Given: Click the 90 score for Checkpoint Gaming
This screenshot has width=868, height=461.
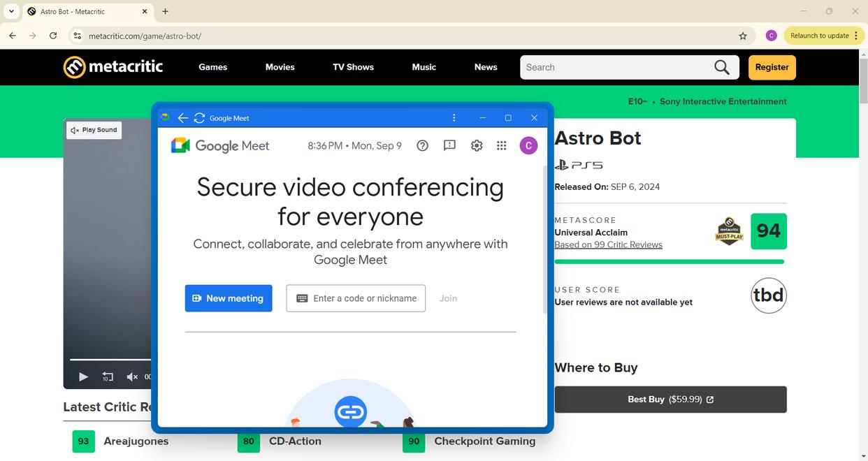Looking at the screenshot, I should click(414, 441).
